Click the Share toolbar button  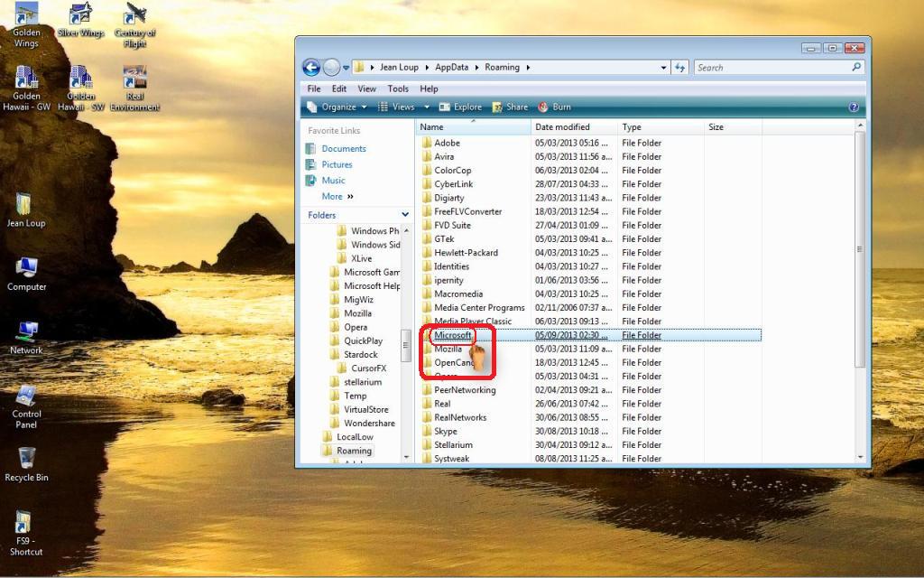tap(511, 107)
